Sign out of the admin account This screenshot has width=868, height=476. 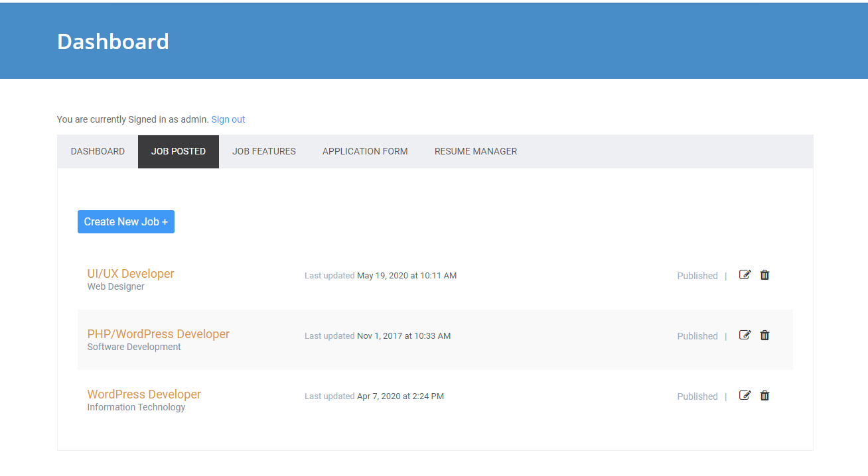[x=228, y=119]
